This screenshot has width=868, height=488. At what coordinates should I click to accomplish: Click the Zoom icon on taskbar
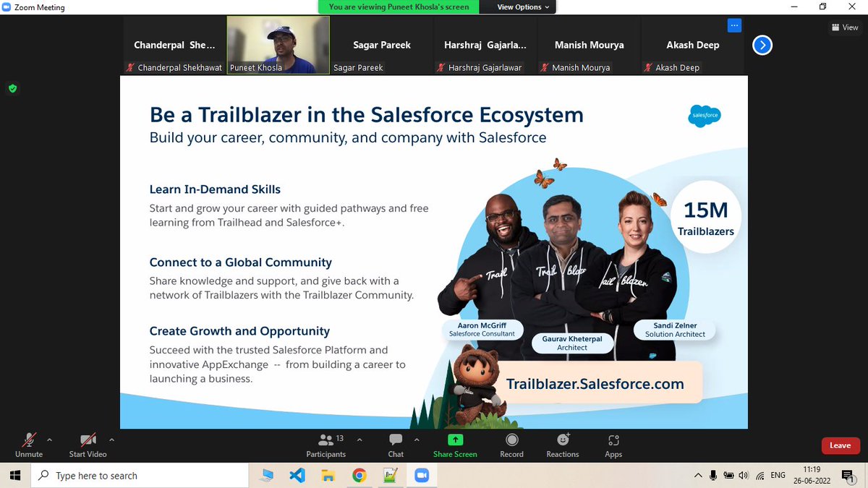pos(421,476)
